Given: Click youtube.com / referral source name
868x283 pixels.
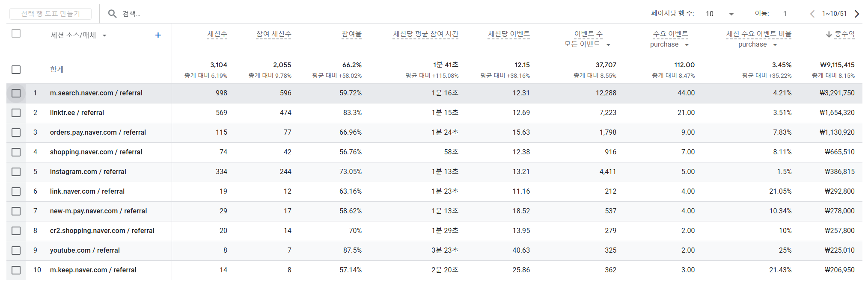Looking at the screenshot, I should pyautogui.click(x=85, y=251).
